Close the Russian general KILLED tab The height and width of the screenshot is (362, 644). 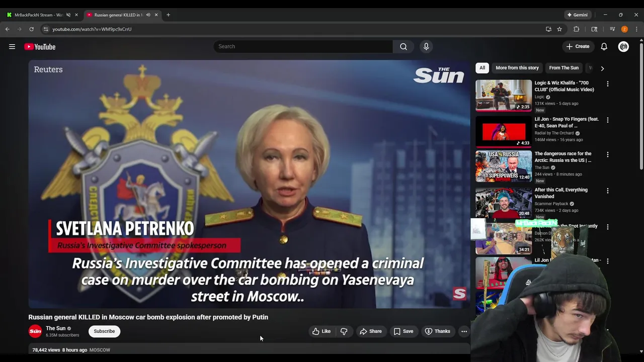tap(156, 15)
